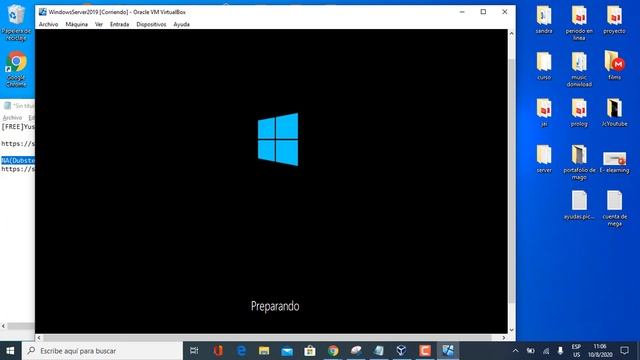
Task: Click Notepad's horizontal scrollbar left arrow
Action: click(x=4, y=326)
